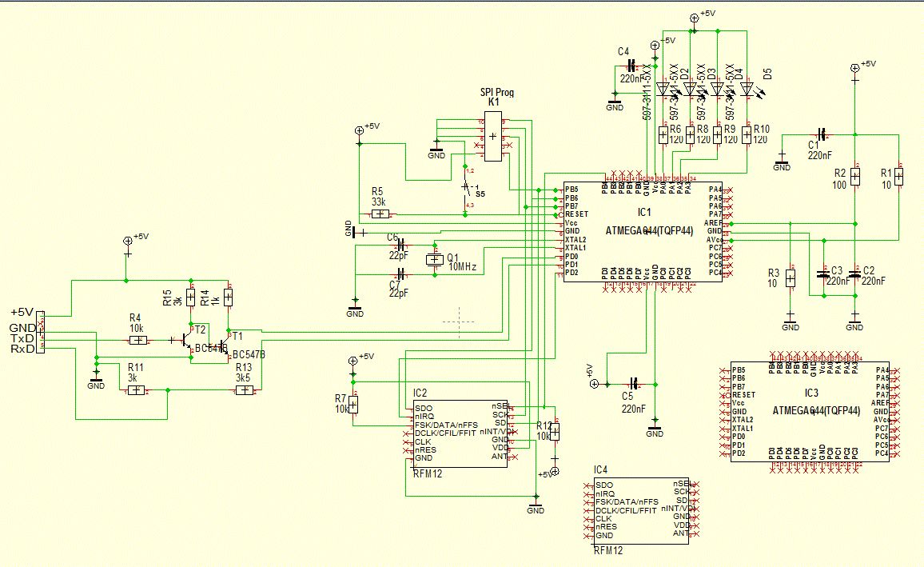
Task: Click the 'ANT' pin label on IC2
Action: tap(499, 456)
